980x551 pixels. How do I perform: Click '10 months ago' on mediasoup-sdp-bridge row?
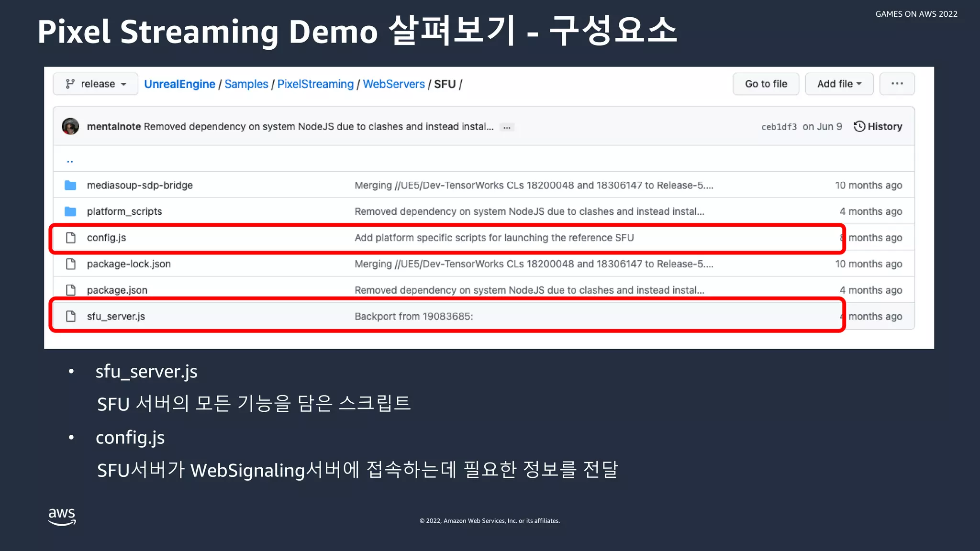869,185
